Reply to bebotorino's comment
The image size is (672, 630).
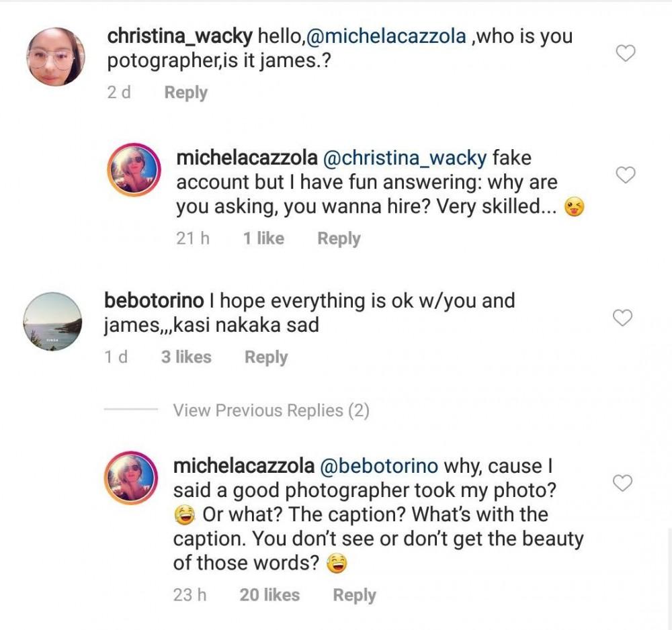pyautogui.click(x=266, y=357)
